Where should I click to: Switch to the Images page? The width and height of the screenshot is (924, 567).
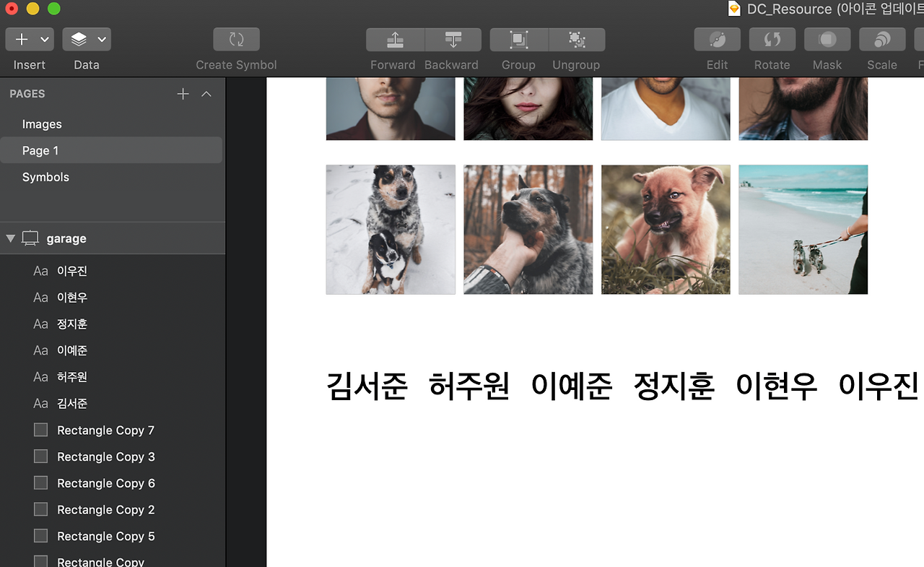tap(42, 124)
